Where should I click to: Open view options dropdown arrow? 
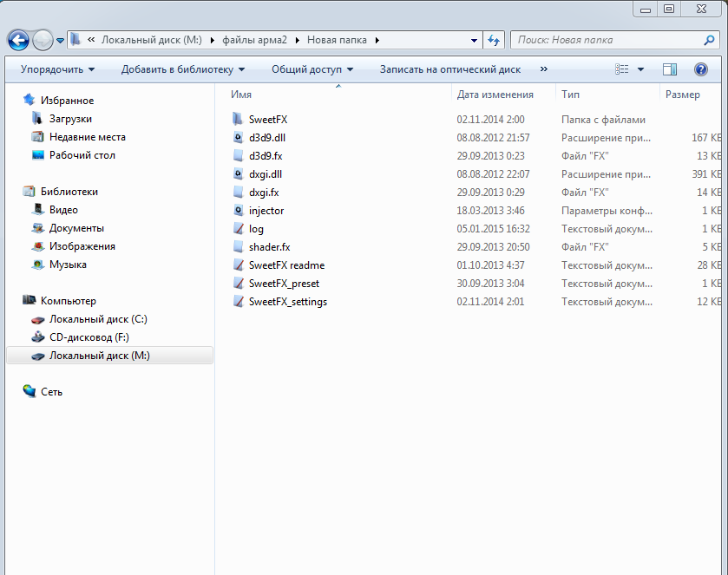pos(640,69)
